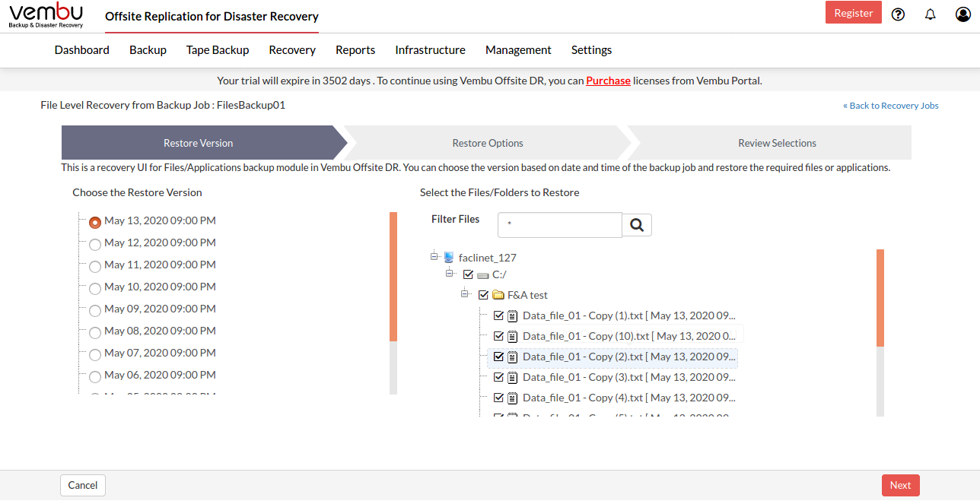Uncheck the F&A test folder checkbox
The width and height of the screenshot is (980, 504).
483,295
